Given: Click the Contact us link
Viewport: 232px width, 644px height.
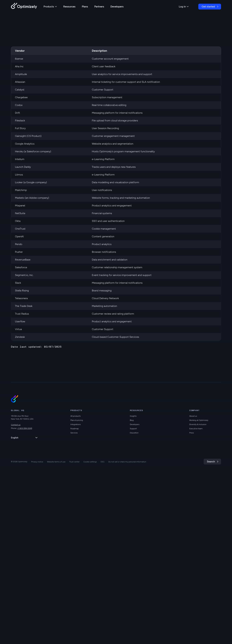Looking at the screenshot, I should [15, 425].
